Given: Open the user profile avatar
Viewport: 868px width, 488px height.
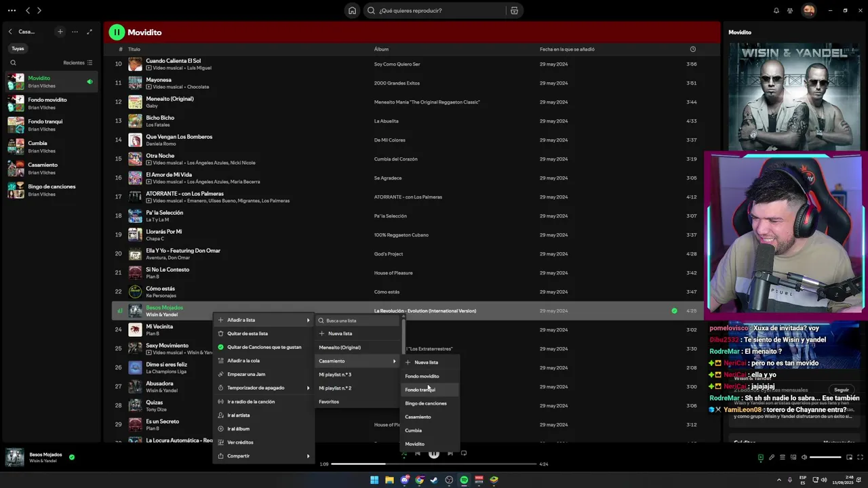Looking at the screenshot, I should (808, 10).
